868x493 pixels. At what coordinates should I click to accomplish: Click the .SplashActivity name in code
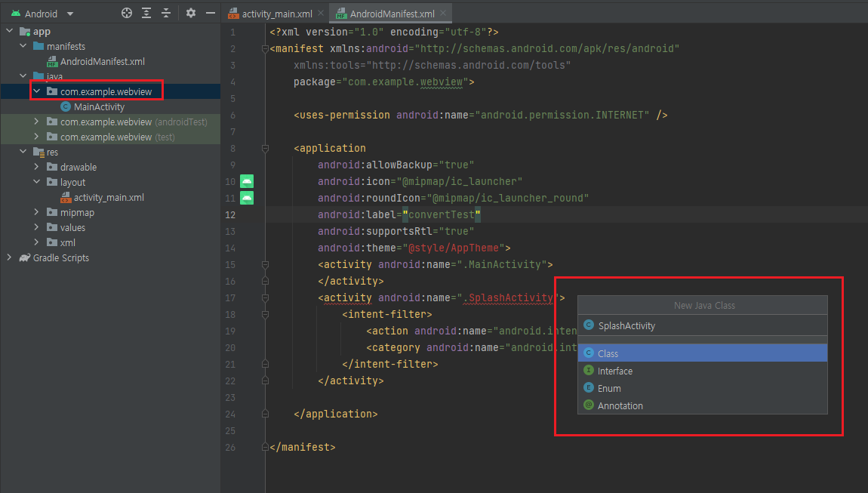coord(508,298)
